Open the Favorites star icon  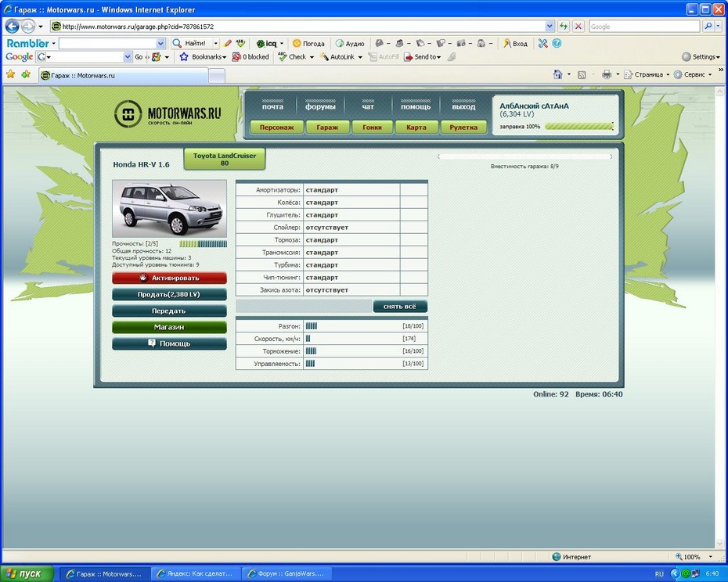[x=11, y=75]
